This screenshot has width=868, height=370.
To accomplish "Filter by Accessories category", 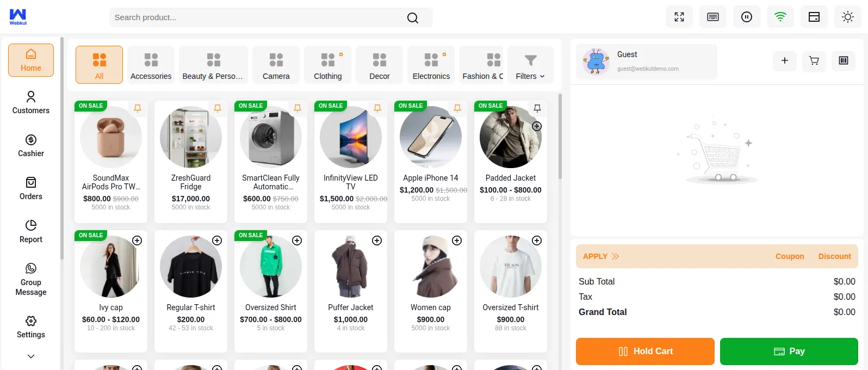I will 151,65.
